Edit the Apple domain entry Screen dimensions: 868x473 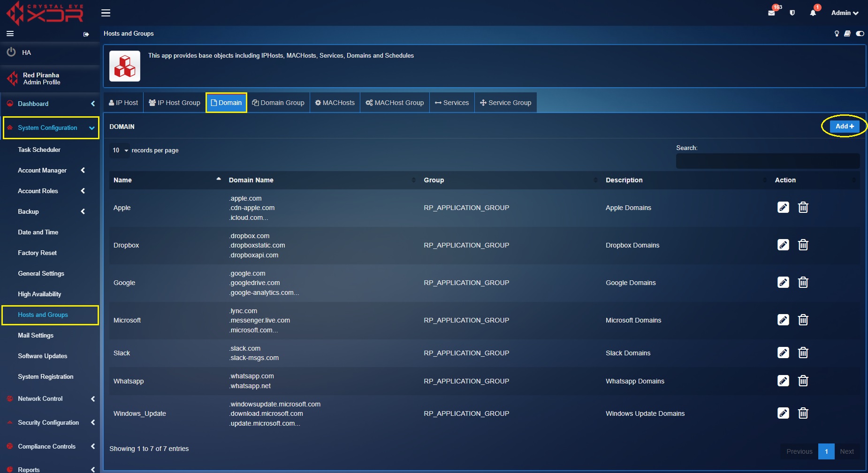pyautogui.click(x=783, y=207)
